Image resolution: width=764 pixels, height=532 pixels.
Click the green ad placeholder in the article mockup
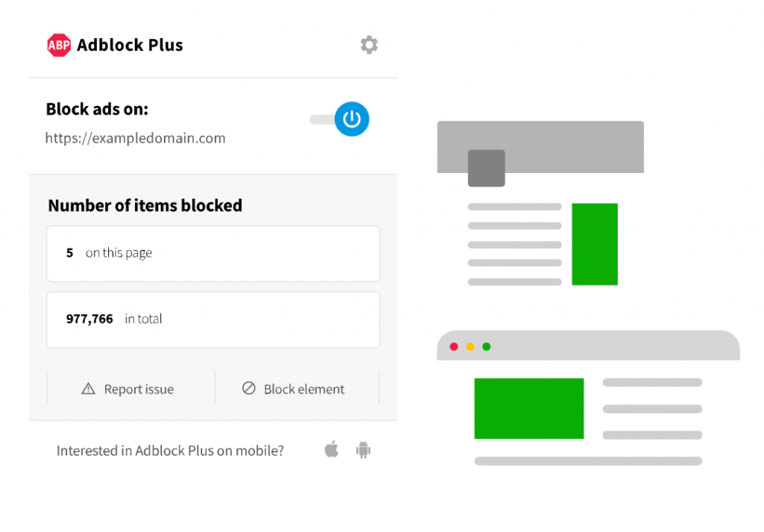pyautogui.click(x=594, y=244)
